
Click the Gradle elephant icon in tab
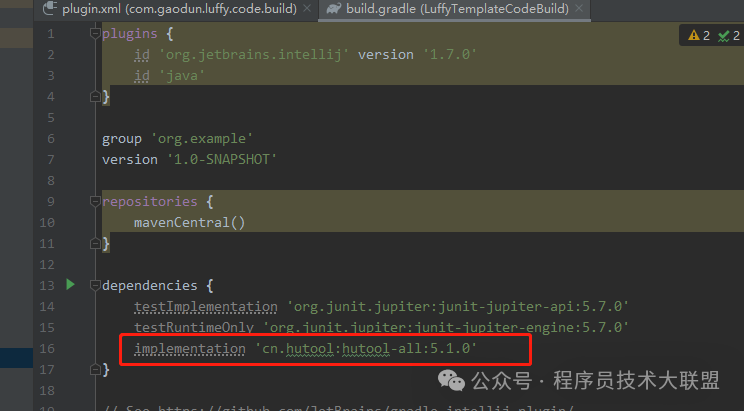tap(334, 9)
